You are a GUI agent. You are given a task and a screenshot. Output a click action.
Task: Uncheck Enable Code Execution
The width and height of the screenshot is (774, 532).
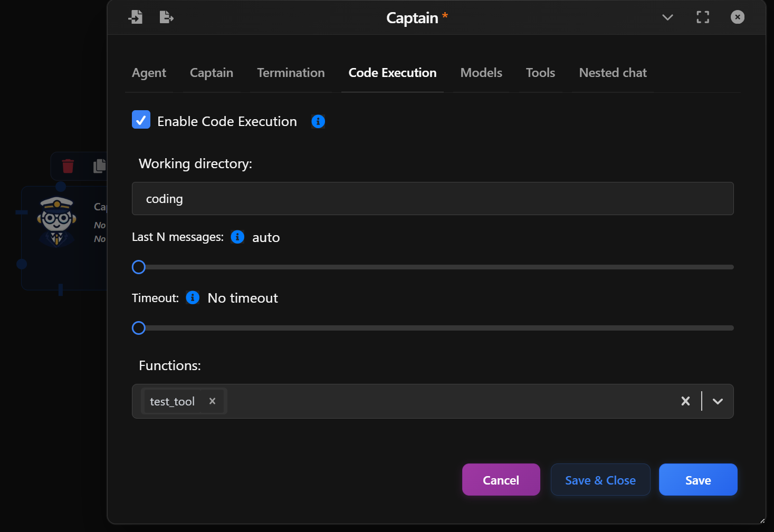coord(141,120)
